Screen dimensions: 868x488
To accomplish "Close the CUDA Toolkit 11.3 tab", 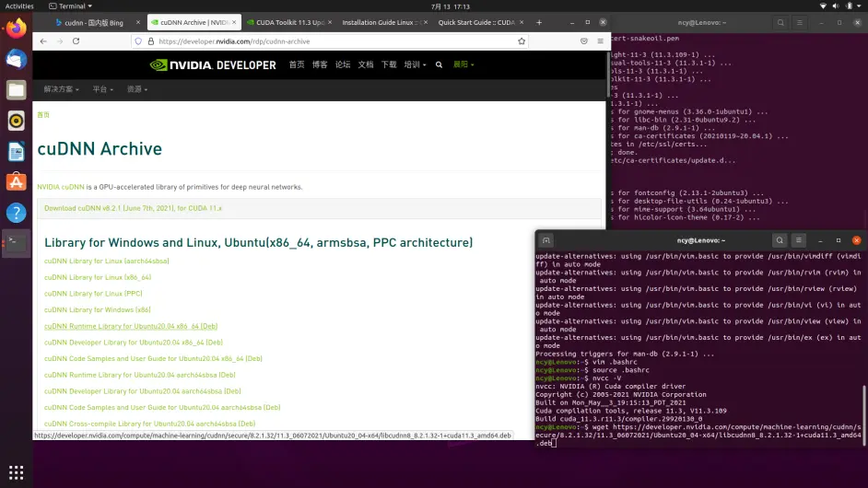I will pos(330,22).
